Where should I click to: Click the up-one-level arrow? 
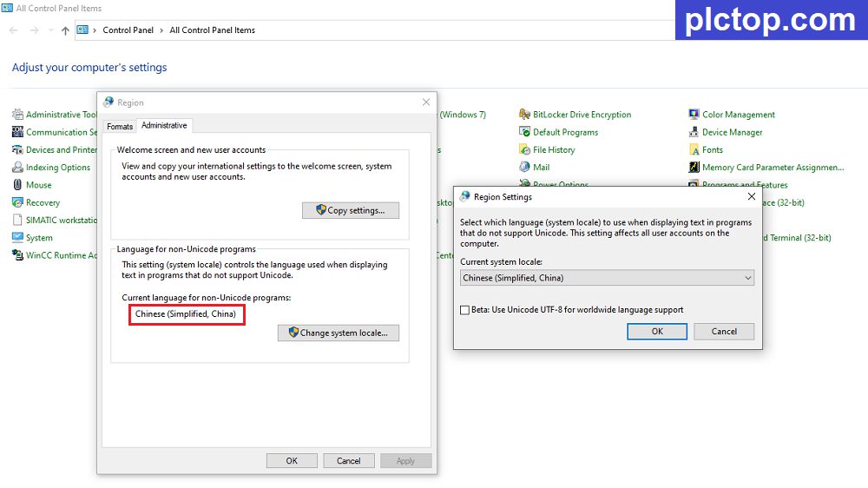click(x=65, y=30)
